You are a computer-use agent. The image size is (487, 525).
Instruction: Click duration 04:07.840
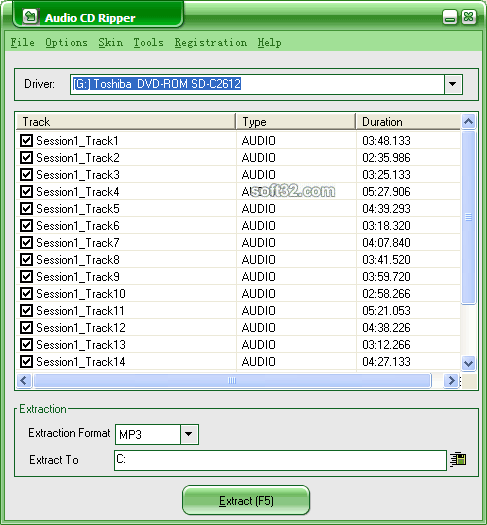(386, 242)
